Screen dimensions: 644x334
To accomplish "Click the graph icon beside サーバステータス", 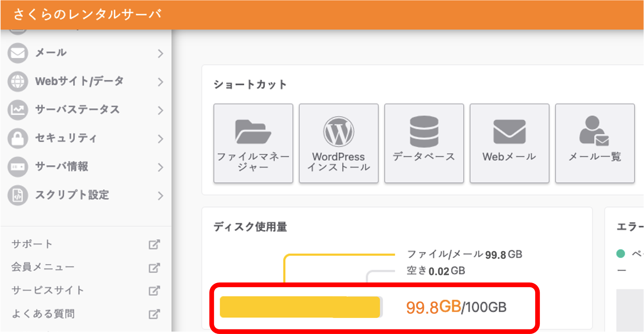I will [18, 110].
